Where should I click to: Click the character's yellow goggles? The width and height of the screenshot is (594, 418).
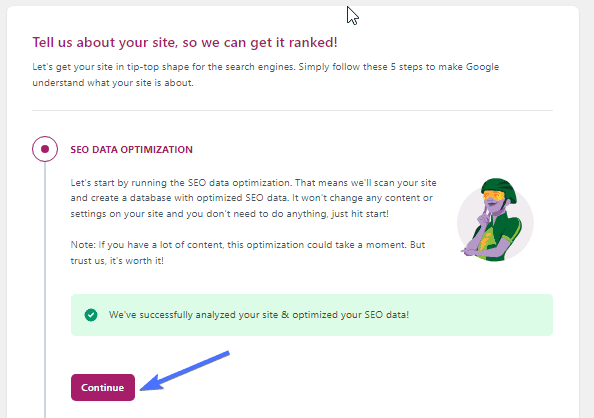(494, 196)
